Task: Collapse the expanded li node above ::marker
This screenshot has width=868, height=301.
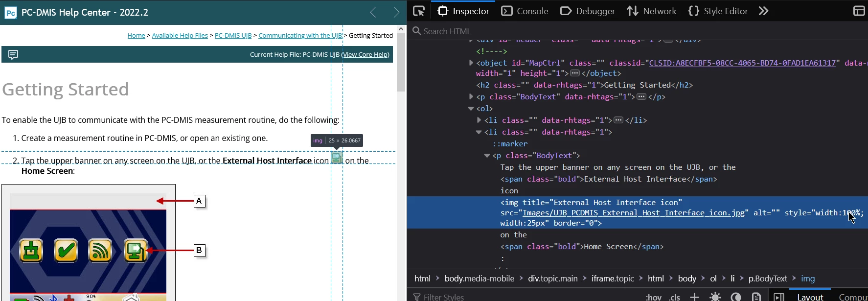Action: pos(479,132)
